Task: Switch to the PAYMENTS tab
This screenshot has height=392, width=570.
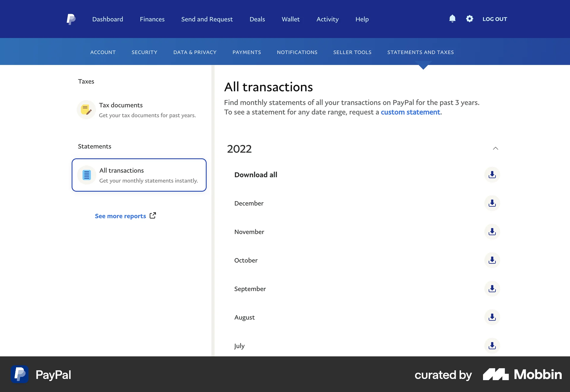Action: (x=247, y=52)
